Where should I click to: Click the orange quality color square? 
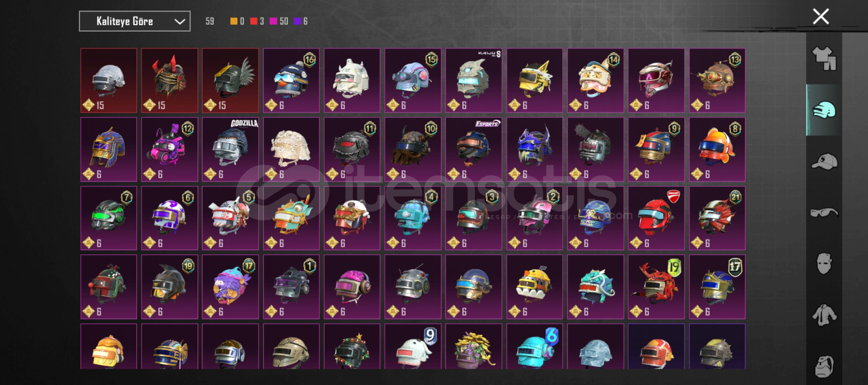click(234, 21)
